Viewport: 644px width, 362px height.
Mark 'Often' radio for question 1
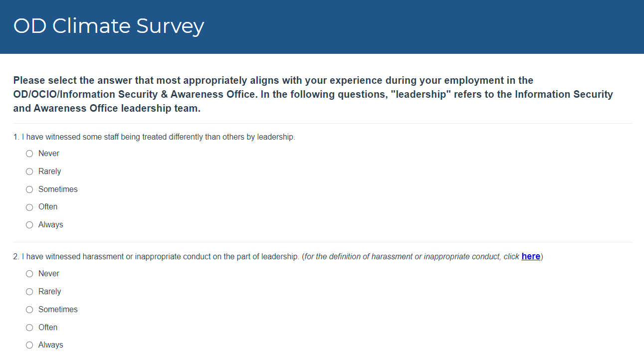(x=29, y=207)
